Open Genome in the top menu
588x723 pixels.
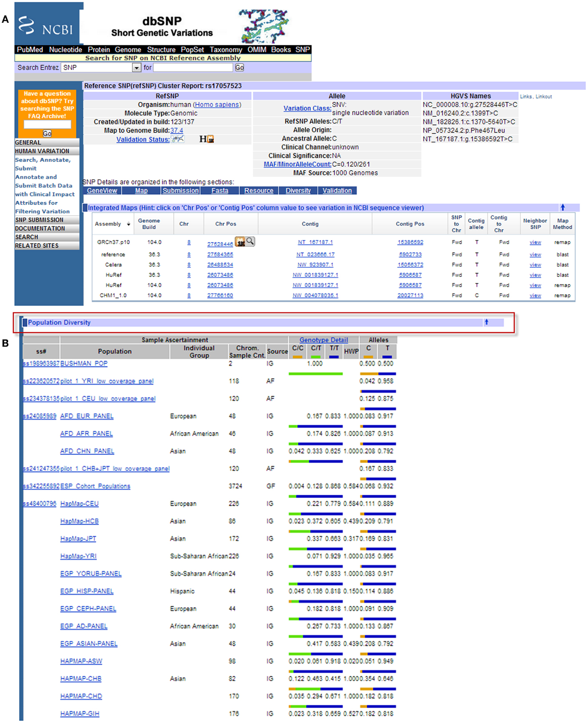click(x=128, y=49)
